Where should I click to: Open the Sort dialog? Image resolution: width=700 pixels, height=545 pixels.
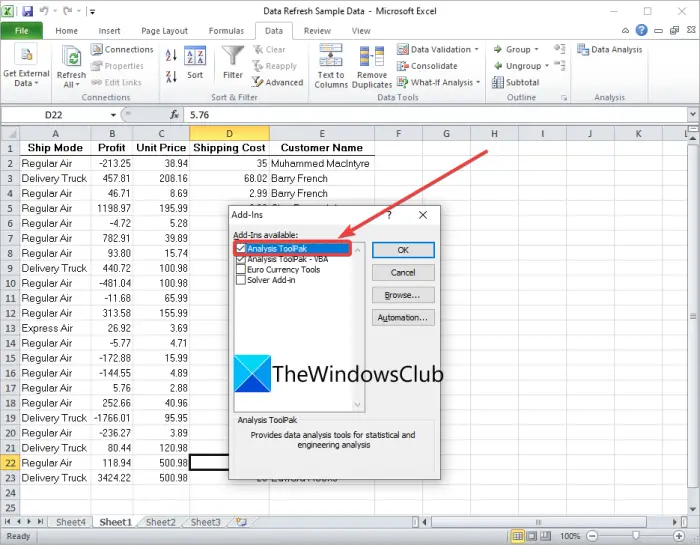(195, 62)
